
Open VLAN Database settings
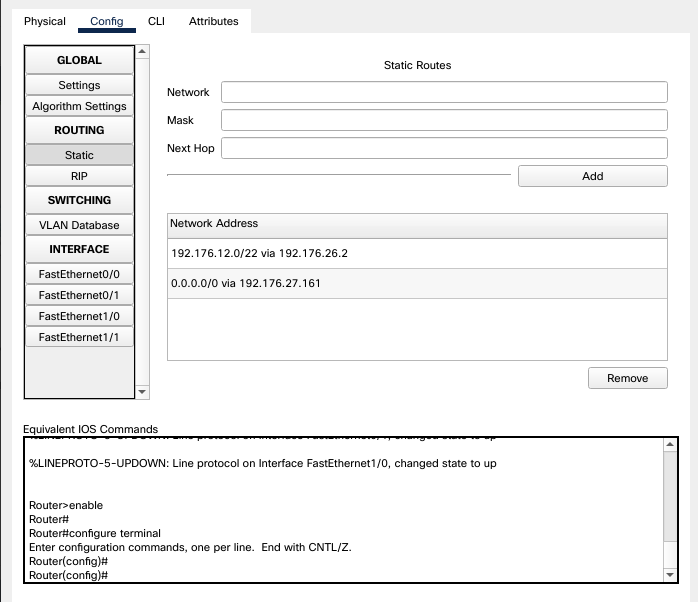(79, 225)
